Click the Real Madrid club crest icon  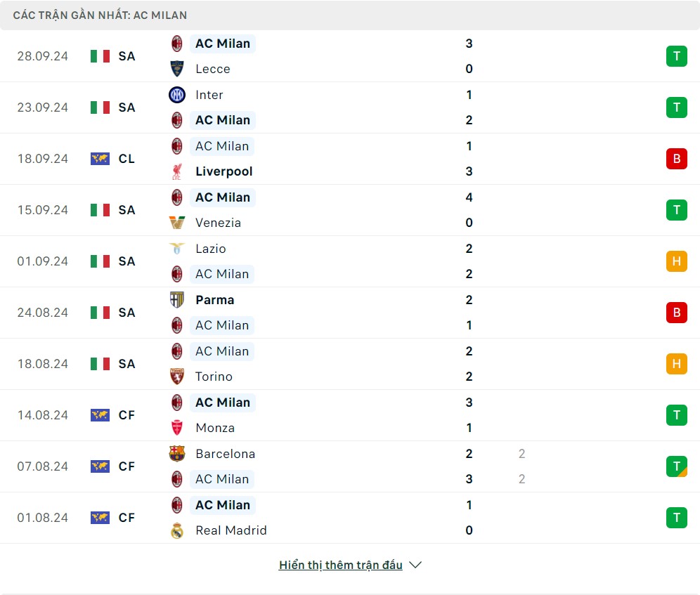coord(177,530)
